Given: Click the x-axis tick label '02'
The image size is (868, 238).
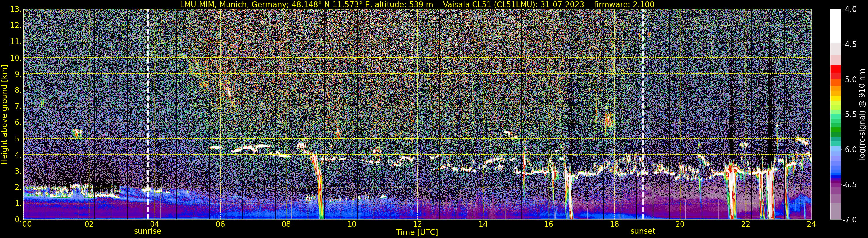Looking at the screenshot, I should [89, 224].
